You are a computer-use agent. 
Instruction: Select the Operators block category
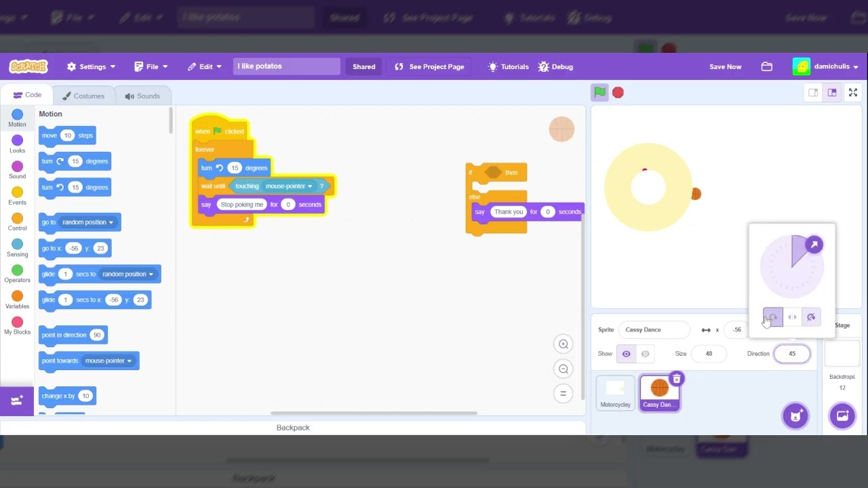coord(17,274)
